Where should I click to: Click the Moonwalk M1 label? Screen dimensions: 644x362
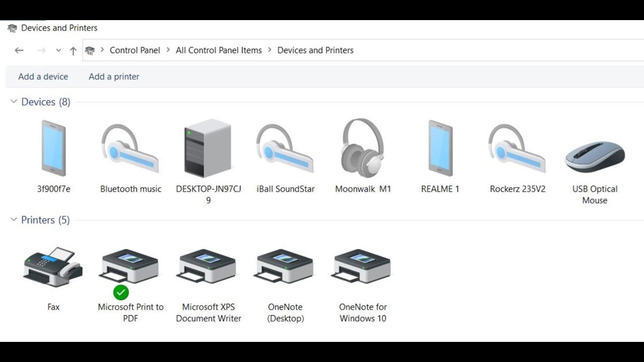[363, 189]
